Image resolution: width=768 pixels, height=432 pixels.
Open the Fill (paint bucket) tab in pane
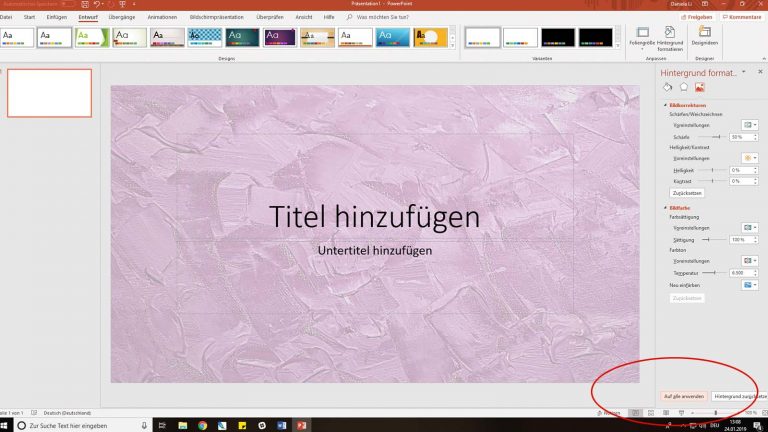(x=669, y=88)
